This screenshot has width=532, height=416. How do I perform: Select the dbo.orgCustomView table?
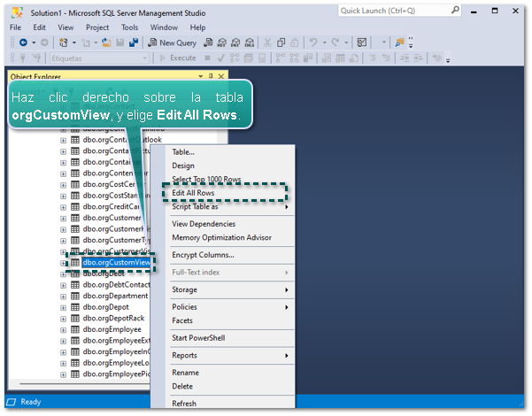(x=117, y=263)
